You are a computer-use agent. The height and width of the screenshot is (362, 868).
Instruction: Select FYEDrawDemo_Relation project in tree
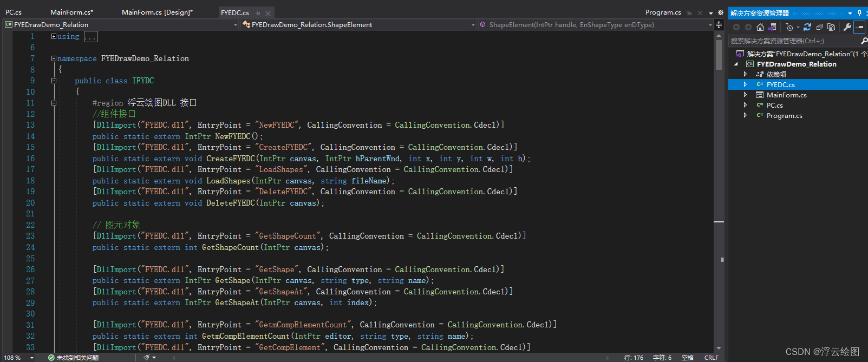click(x=796, y=64)
